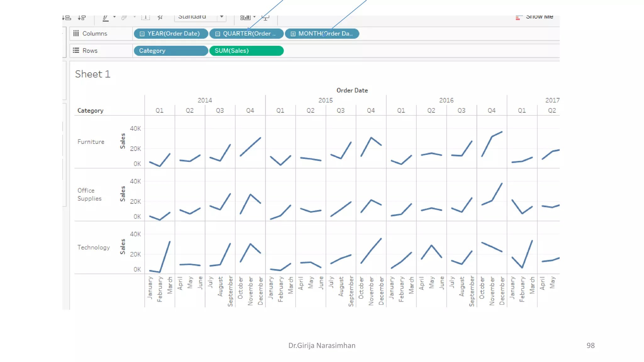Select the Category pill in Rows
This screenshot has height=362, width=644.
[170, 51]
